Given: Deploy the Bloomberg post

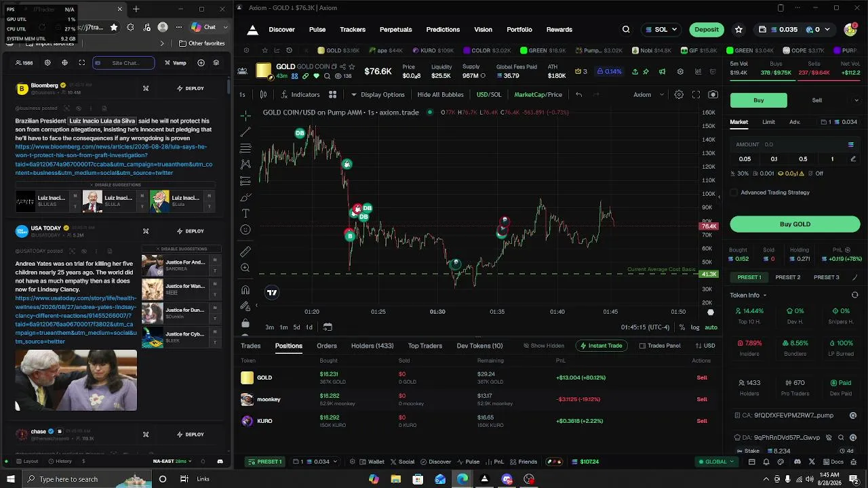Looking at the screenshot, I should 190,88.
